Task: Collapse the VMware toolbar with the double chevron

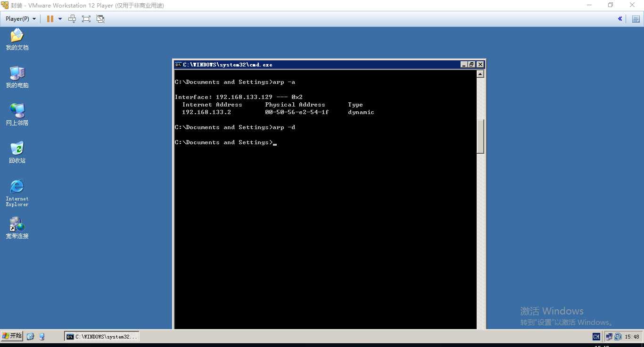Action: (x=620, y=19)
